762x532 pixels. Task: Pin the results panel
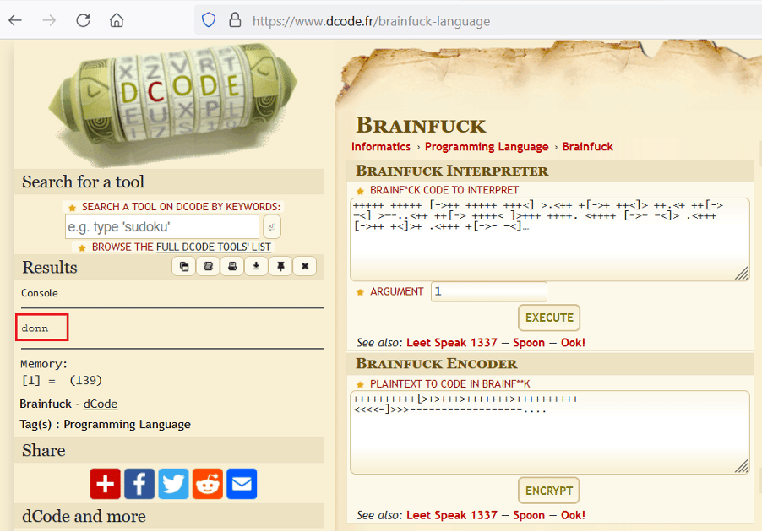point(280,267)
